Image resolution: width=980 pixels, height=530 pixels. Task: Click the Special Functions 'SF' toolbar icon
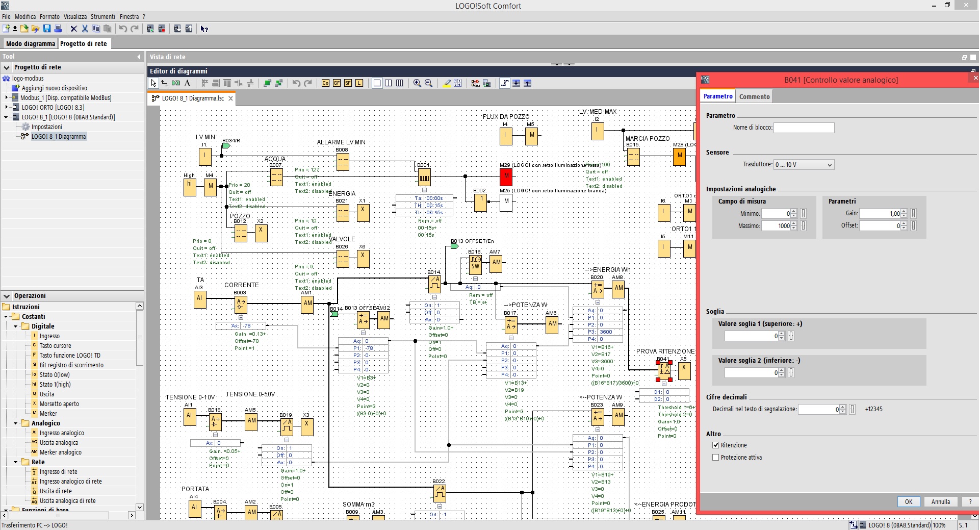click(x=348, y=83)
